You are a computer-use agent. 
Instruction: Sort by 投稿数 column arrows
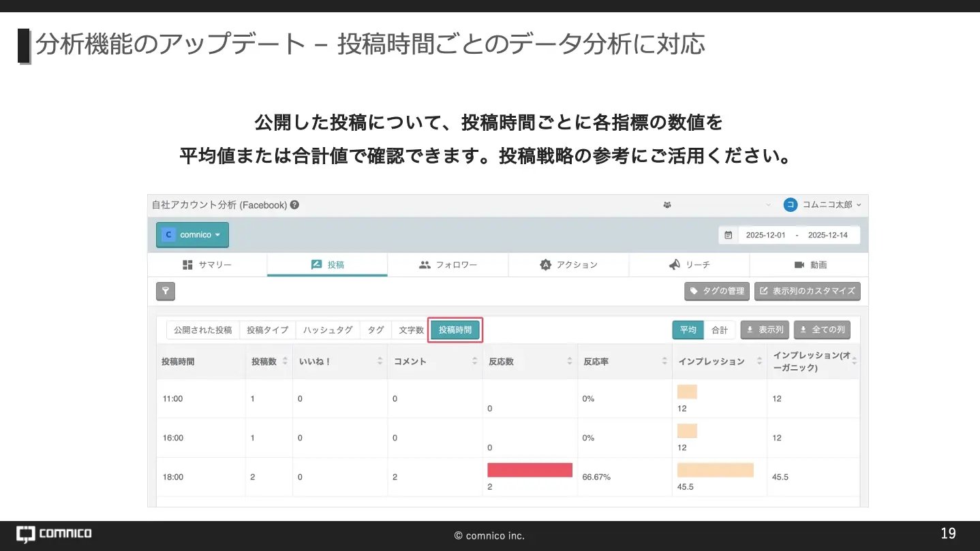pyautogui.click(x=285, y=362)
